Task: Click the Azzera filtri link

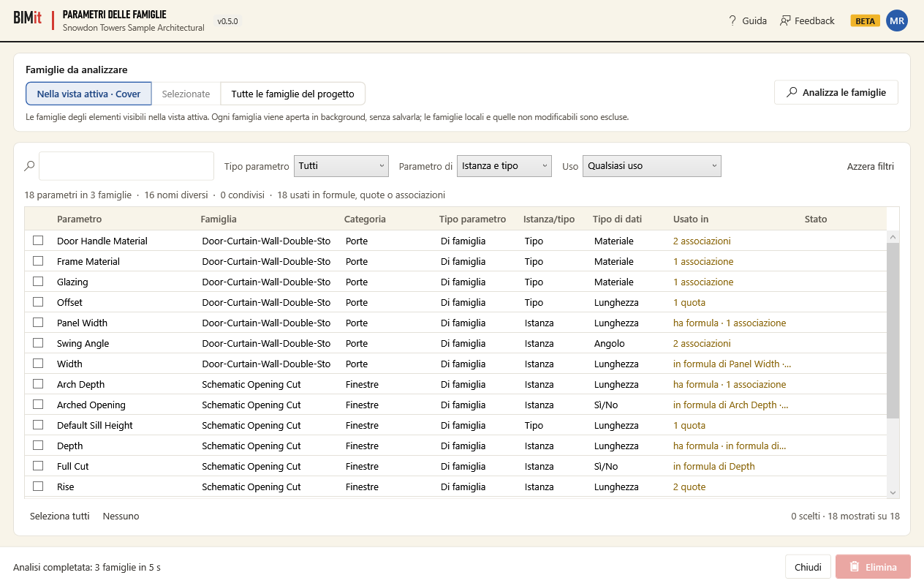Action: coord(870,166)
